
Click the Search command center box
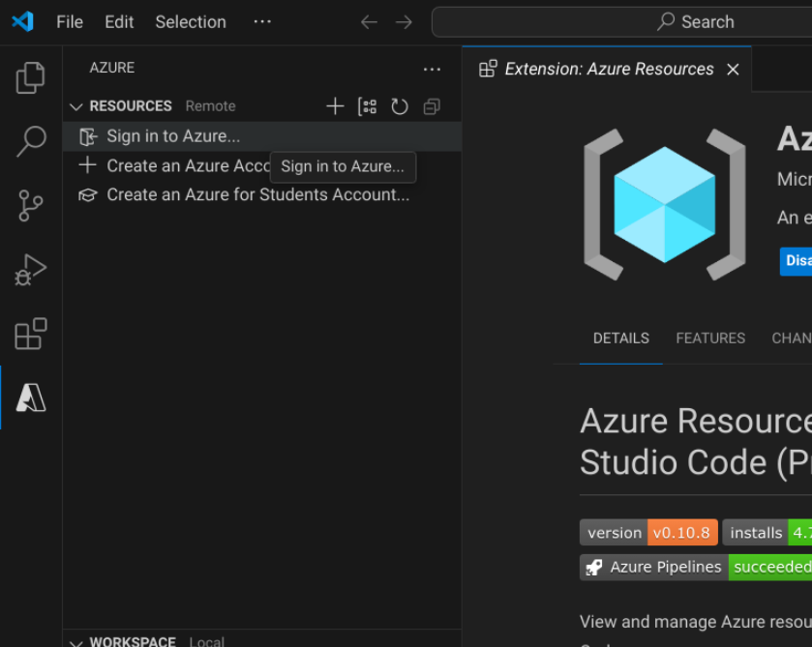coord(621,21)
